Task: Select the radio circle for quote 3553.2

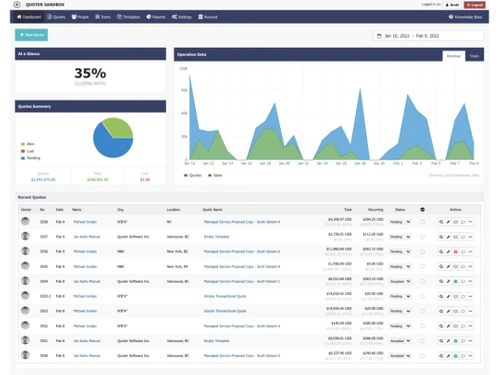Action: click(x=422, y=296)
